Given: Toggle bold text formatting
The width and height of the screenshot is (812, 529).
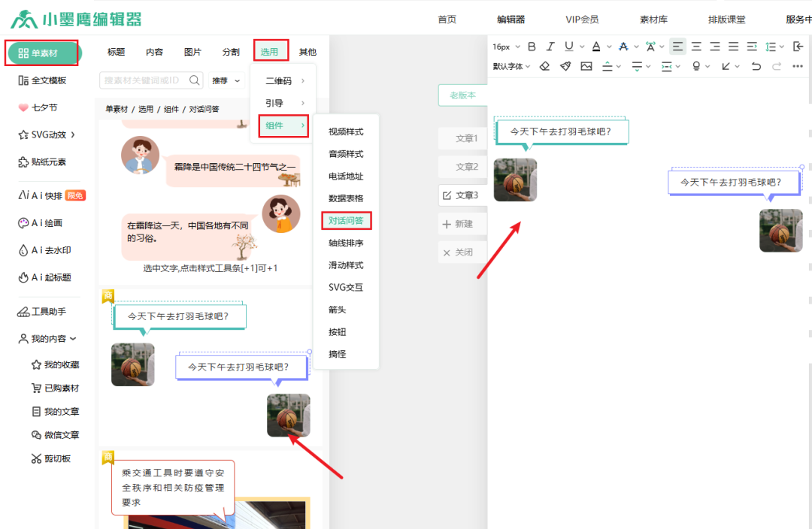Looking at the screenshot, I should tap(532, 47).
